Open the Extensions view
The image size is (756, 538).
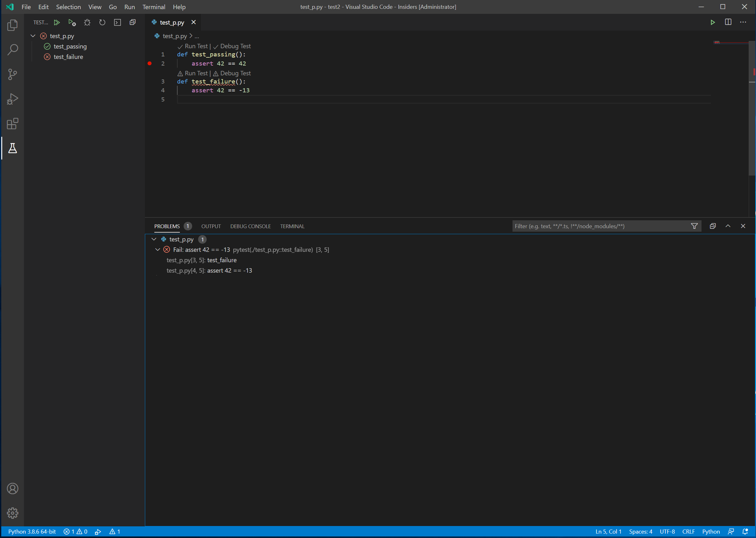[x=12, y=124]
